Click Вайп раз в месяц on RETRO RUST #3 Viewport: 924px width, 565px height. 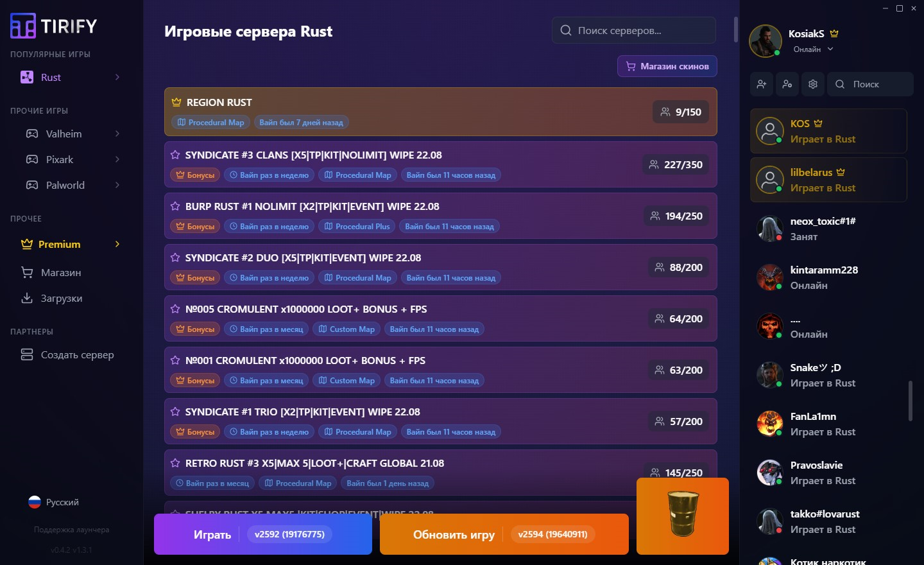212,483
